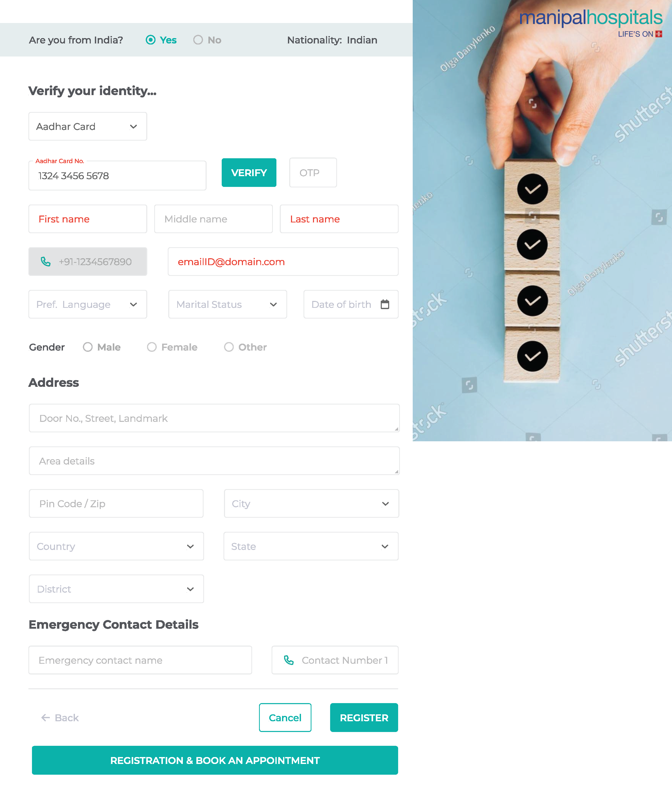Choose Male as gender
672x800 pixels.
pos(88,347)
